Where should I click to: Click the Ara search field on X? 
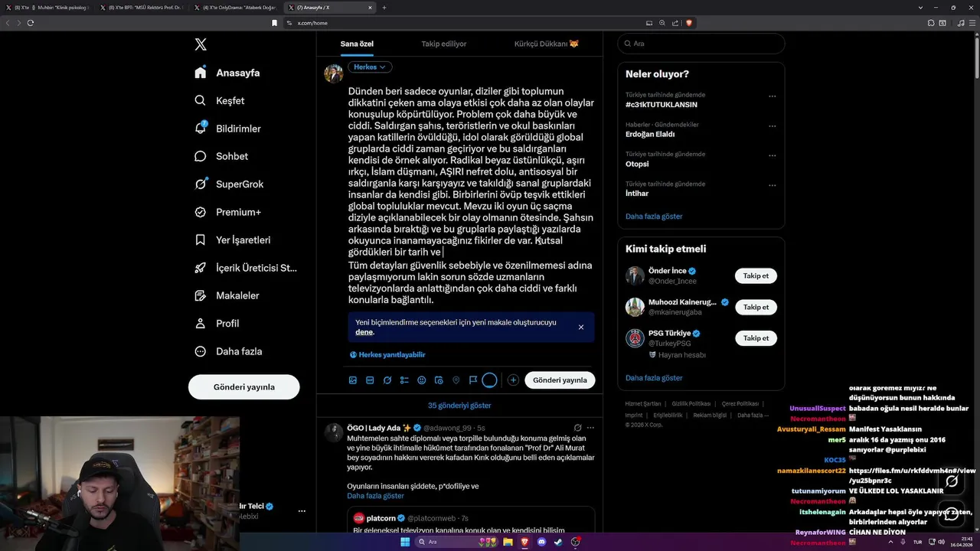[x=701, y=44]
